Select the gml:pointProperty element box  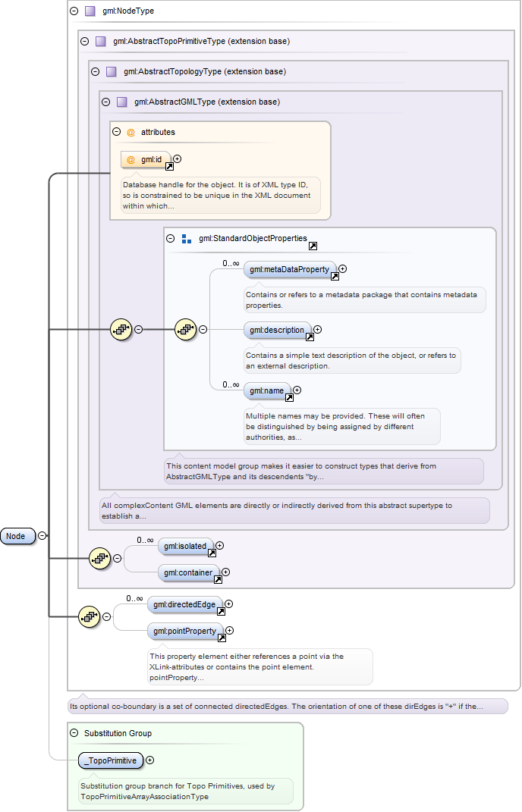185,631
